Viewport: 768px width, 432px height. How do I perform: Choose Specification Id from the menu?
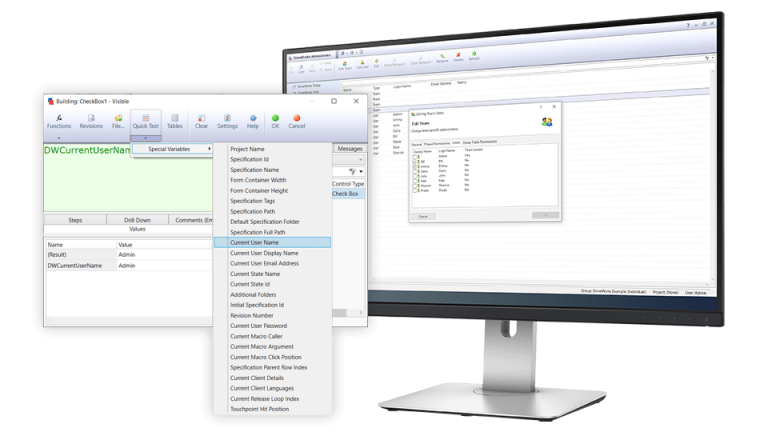[249, 159]
